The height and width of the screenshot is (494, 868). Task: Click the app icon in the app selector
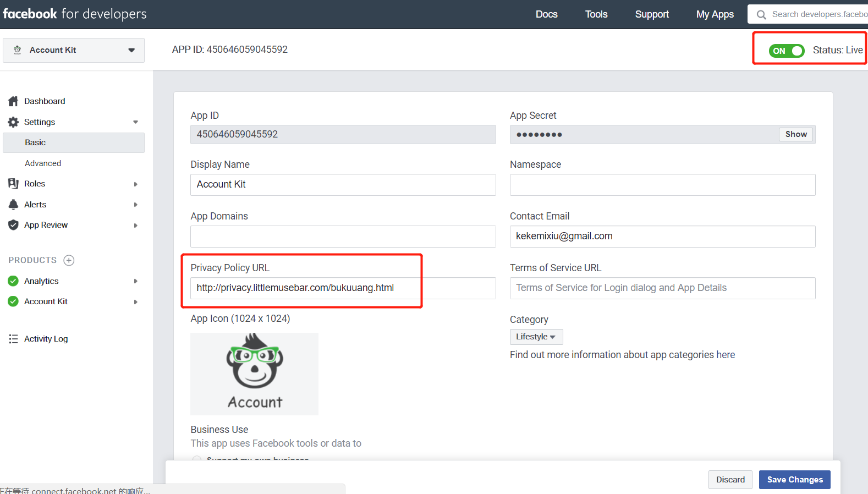point(18,50)
